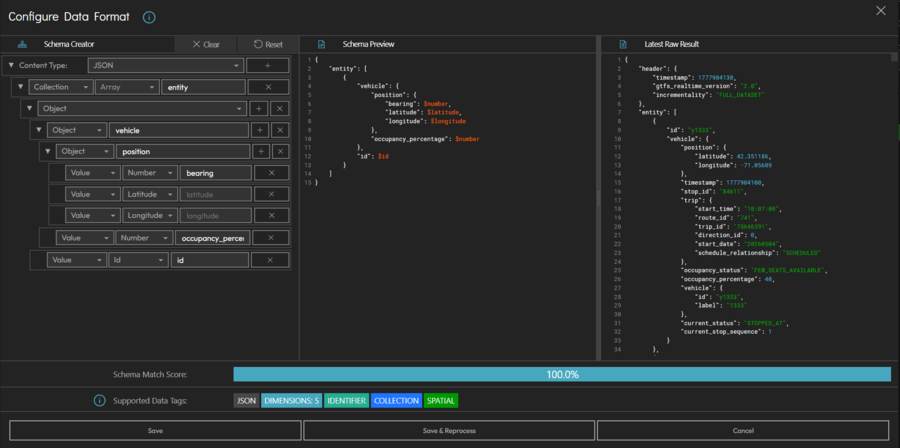900x448 pixels.
Task: Click the IDENTIFIER tag
Action: coord(346,400)
